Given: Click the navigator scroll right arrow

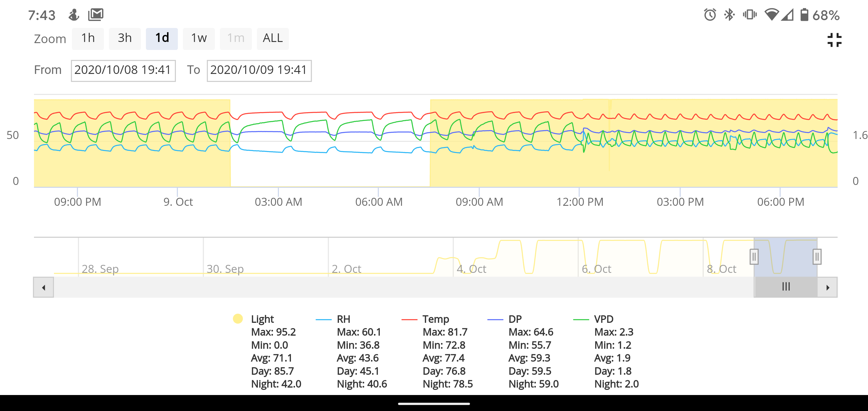Looking at the screenshot, I should pos(827,287).
